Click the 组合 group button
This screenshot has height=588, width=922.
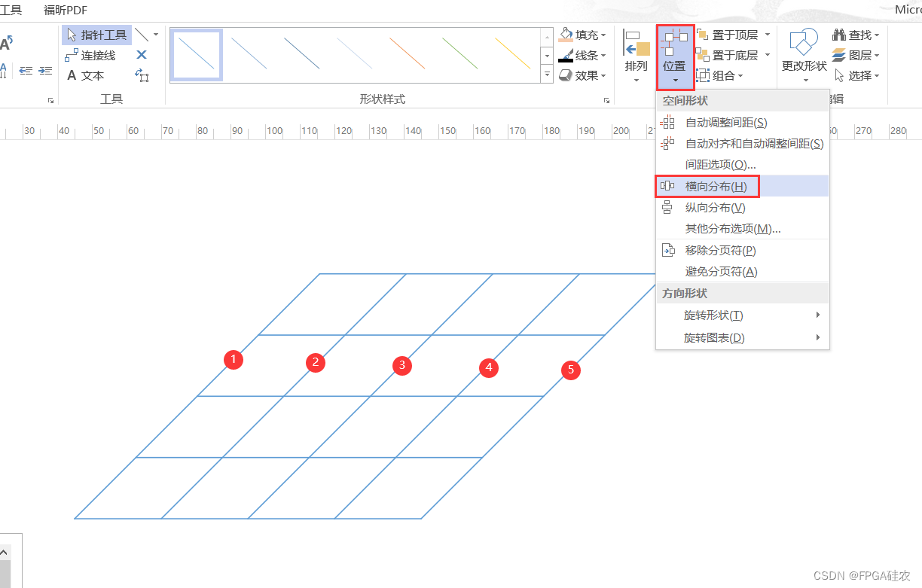click(719, 75)
